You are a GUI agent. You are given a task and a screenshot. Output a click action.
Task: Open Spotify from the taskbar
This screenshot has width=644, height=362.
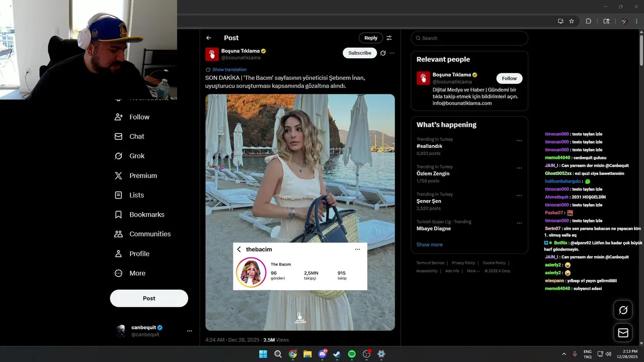352,354
